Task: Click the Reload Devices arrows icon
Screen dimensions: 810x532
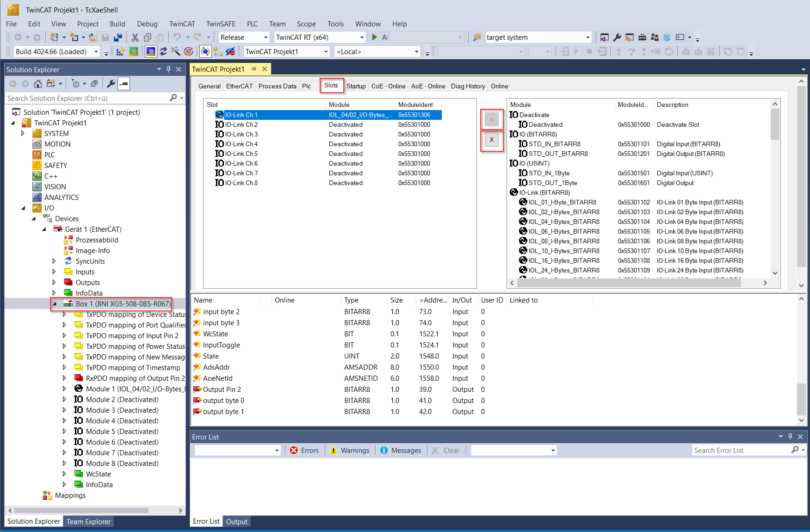Action: click(163, 51)
